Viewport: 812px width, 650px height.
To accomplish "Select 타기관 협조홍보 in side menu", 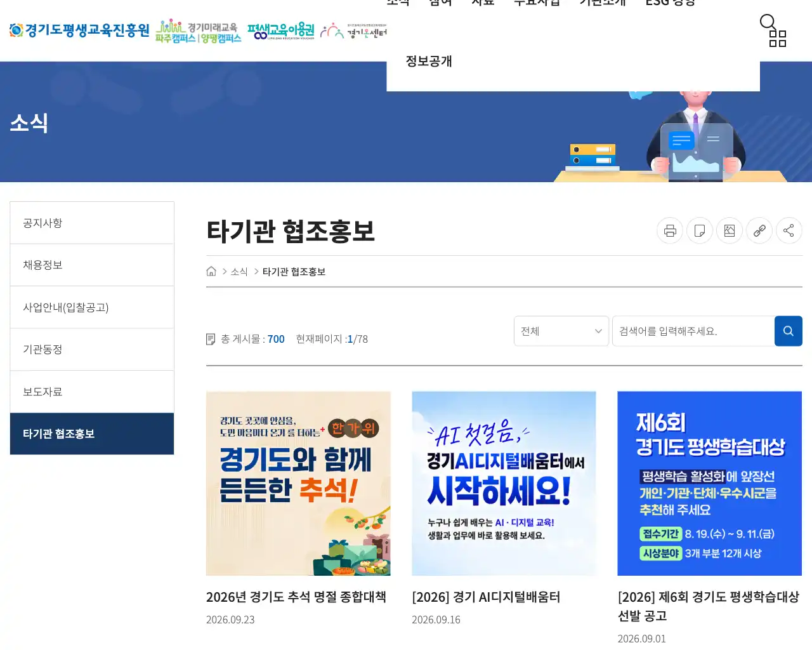I will [92, 434].
